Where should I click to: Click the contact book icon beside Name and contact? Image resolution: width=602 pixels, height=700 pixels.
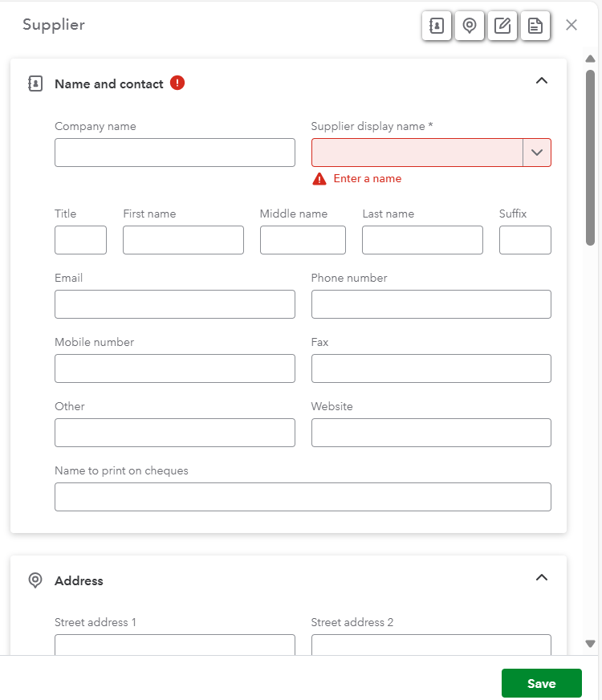35,83
